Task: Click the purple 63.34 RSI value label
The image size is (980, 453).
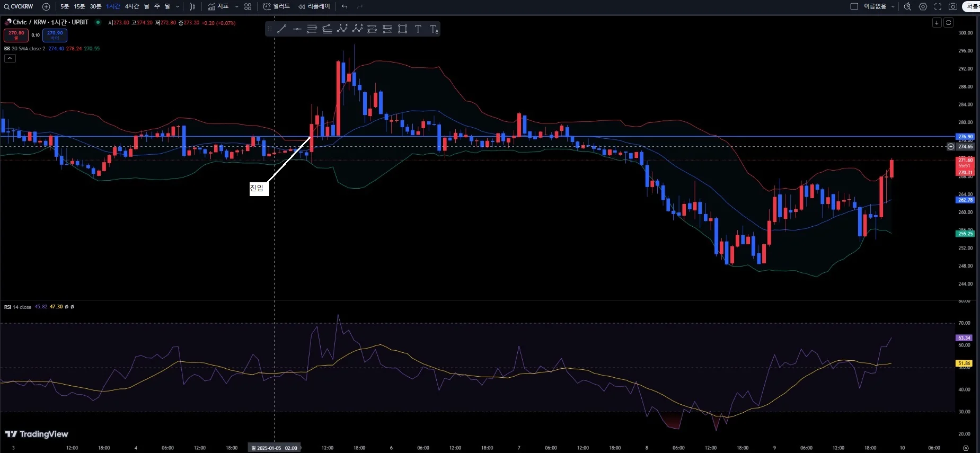Action: pos(964,338)
